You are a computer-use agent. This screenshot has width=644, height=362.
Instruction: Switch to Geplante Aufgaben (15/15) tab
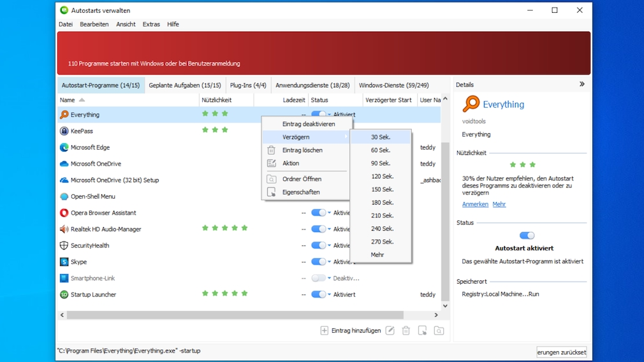pyautogui.click(x=185, y=85)
